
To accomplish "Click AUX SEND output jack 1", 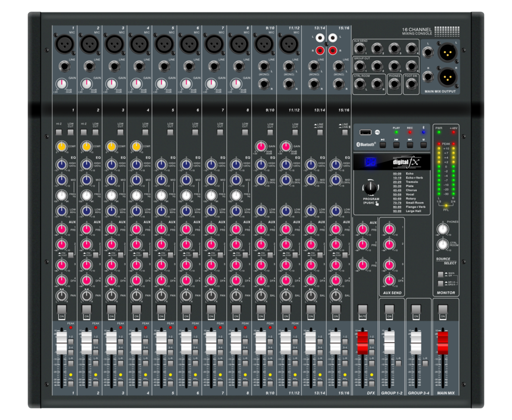I will (x=360, y=49).
